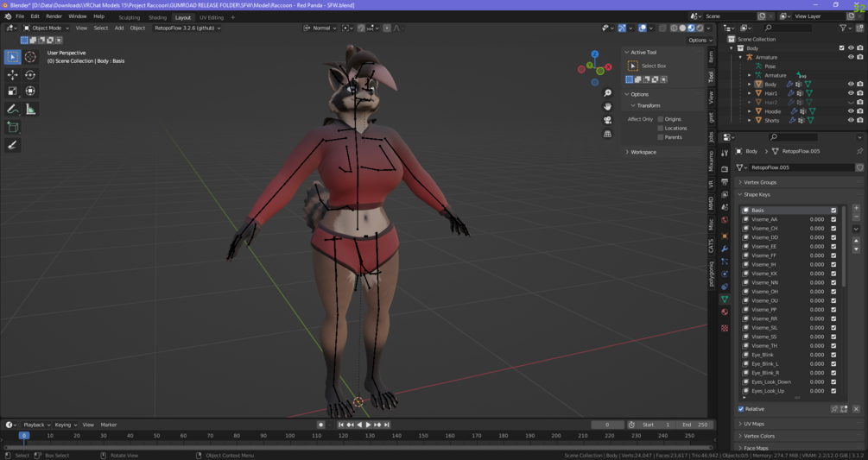Select the Move tool
The height and width of the screenshot is (460, 868).
click(12, 74)
